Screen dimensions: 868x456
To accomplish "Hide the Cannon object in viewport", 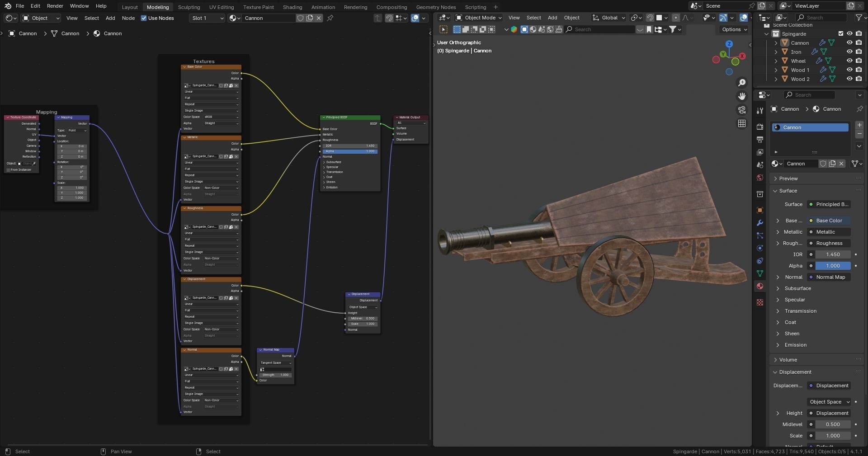I will [849, 43].
